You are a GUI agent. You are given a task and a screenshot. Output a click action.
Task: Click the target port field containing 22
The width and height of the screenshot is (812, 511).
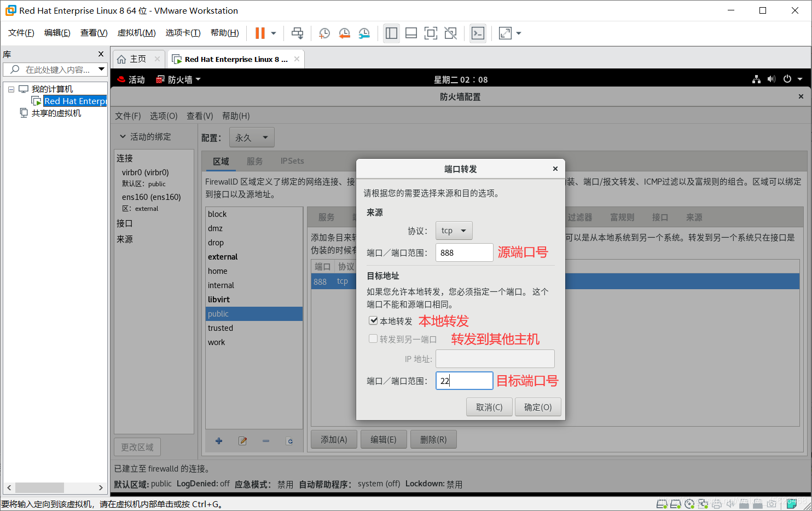coord(464,381)
